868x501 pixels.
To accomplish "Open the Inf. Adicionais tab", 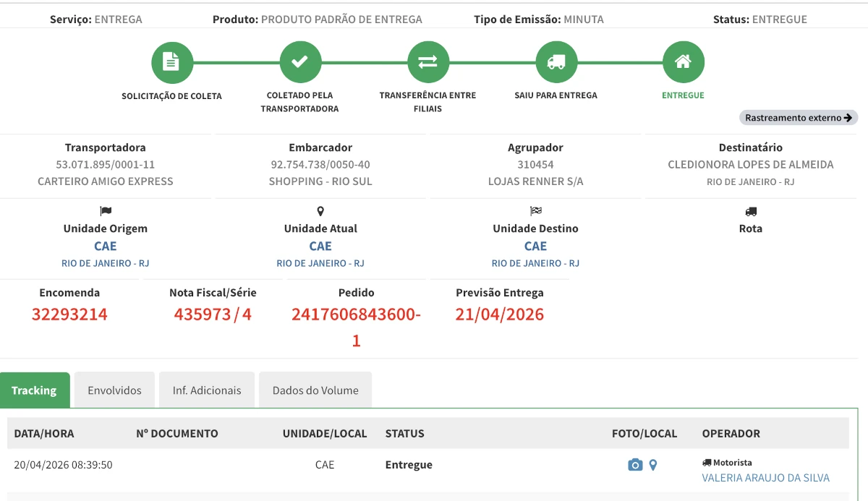I will coord(207,390).
